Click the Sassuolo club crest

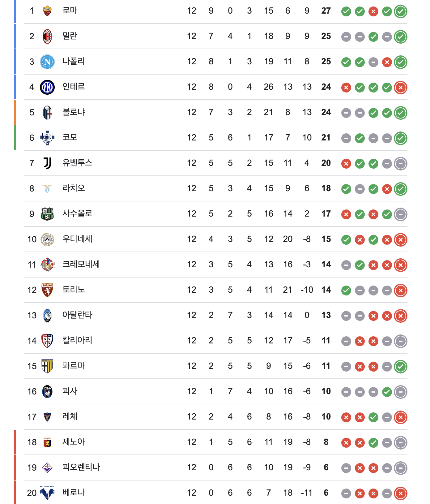[47, 214]
